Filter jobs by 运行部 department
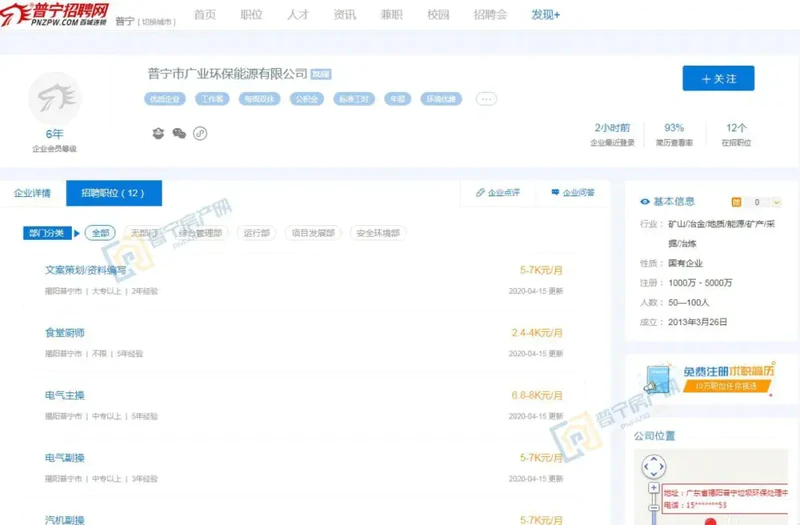This screenshot has height=525, width=800. (x=257, y=233)
